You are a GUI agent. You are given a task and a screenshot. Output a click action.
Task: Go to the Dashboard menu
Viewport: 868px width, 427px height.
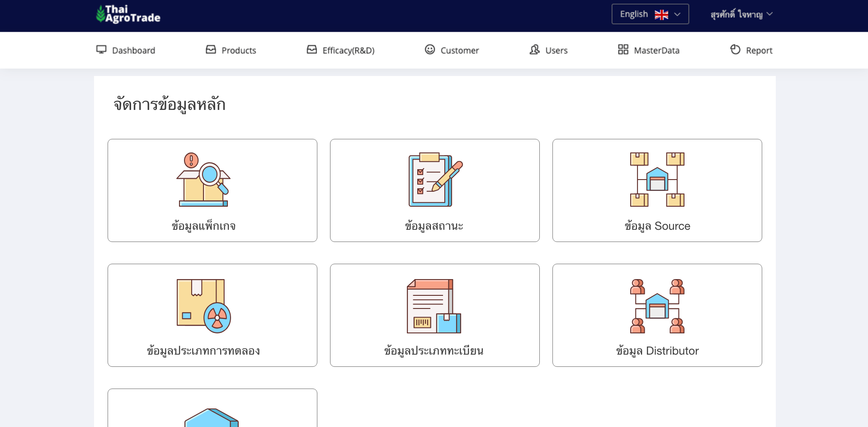pos(126,50)
